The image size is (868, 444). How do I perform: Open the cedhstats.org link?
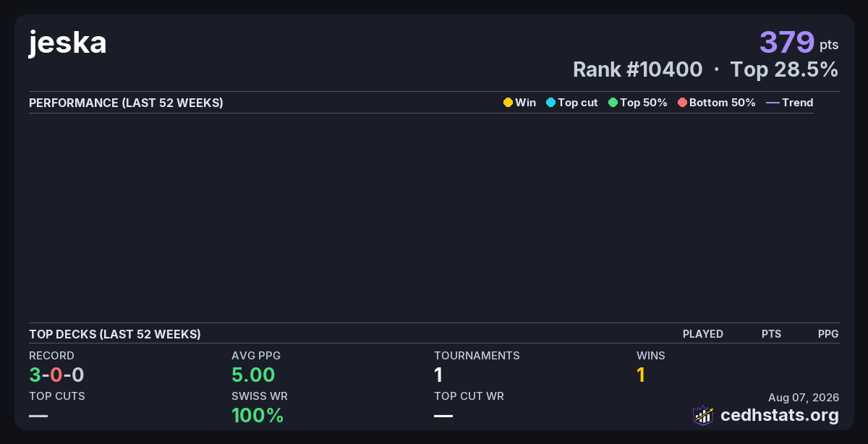pos(780,415)
